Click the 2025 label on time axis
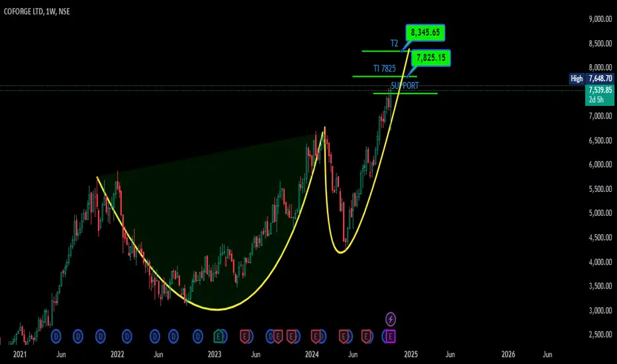Screen dimensions: 617x364 click(410, 354)
